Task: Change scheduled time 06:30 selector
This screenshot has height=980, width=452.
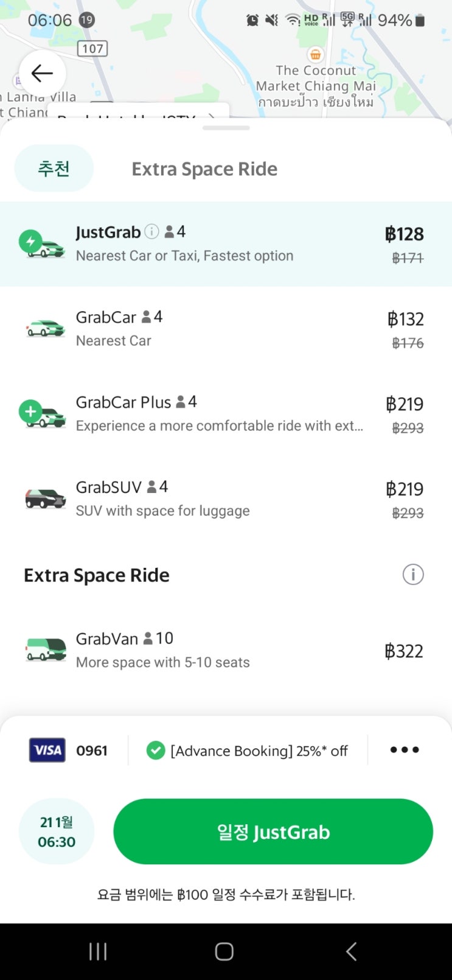Action: coord(57,831)
